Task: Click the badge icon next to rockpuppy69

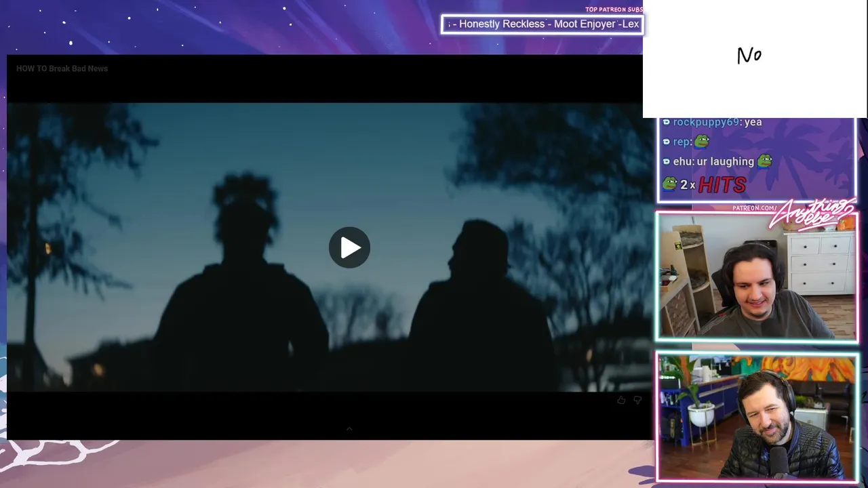Action: coord(666,122)
